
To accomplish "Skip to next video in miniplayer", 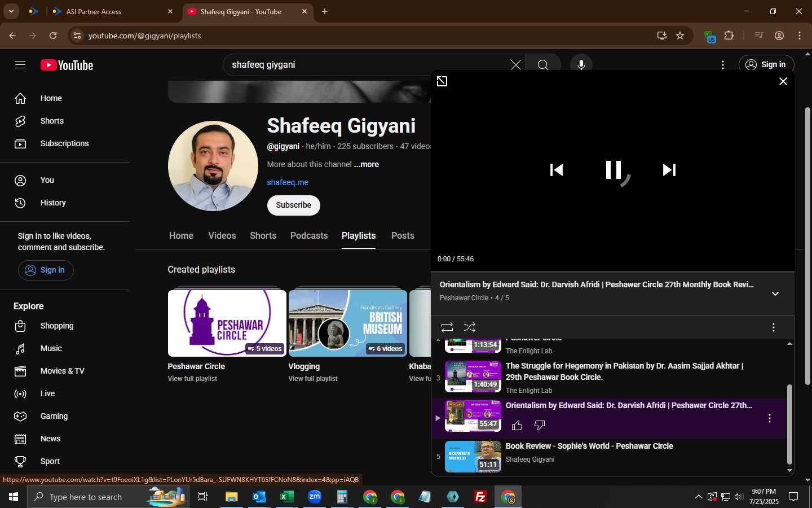I will click(669, 170).
